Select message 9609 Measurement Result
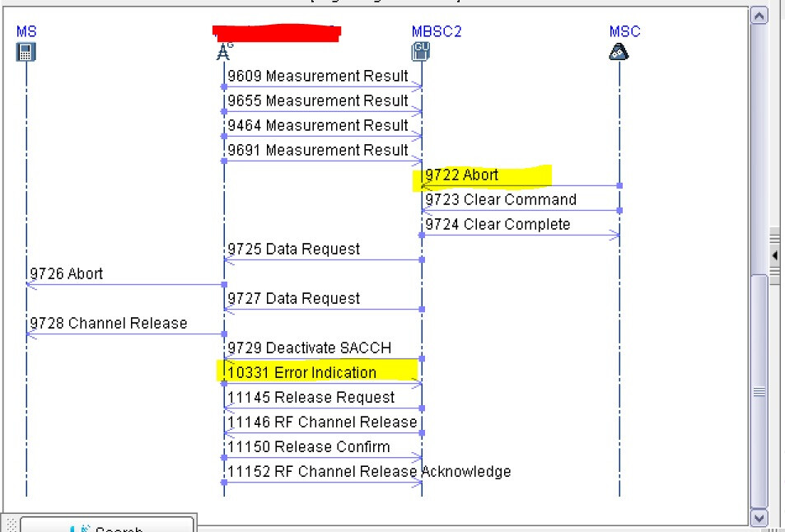The height and width of the screenshot is (532, 785). [x=318, y=76]
